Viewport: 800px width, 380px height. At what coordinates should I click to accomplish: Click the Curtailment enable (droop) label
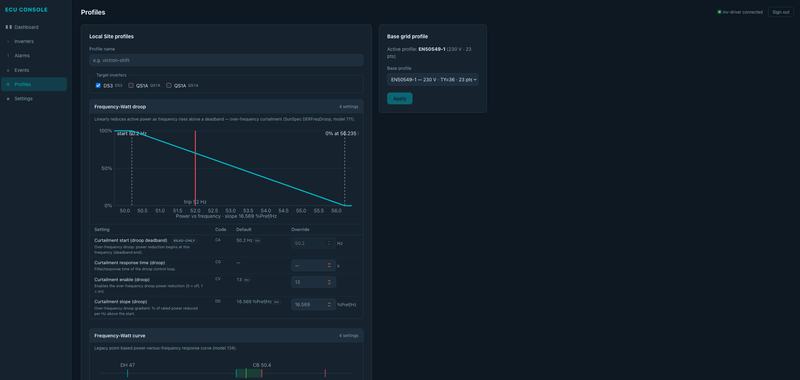[122, 280]
